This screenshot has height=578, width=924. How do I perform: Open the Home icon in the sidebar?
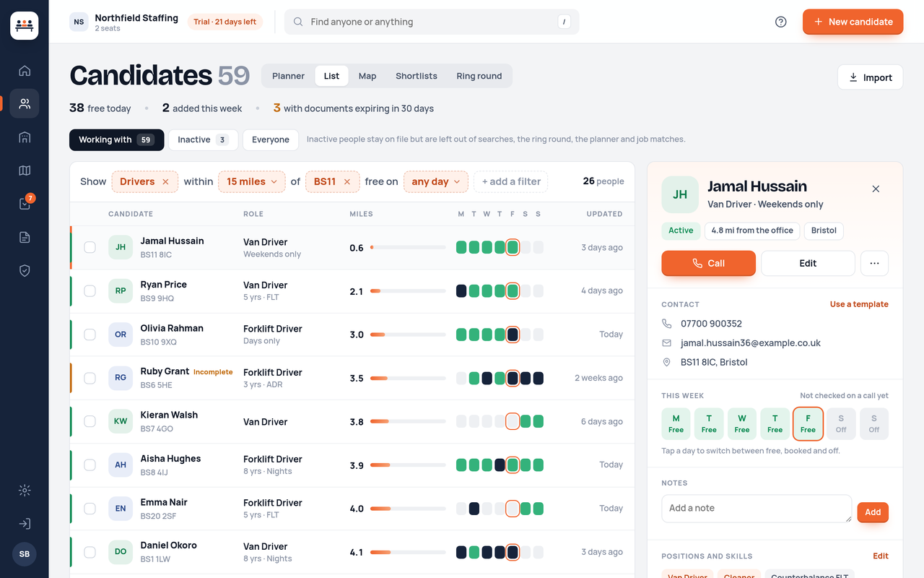click(x=25, y=71)
